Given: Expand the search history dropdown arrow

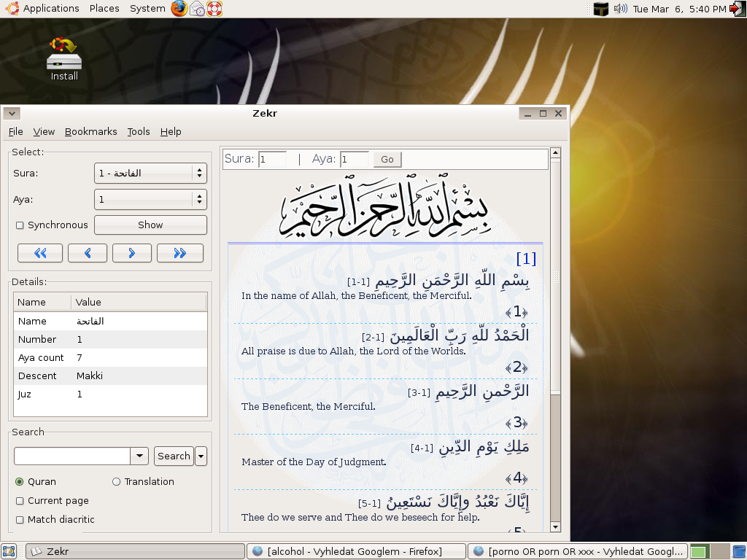Looking at the screenshot, I should click(x=139, y=456).
